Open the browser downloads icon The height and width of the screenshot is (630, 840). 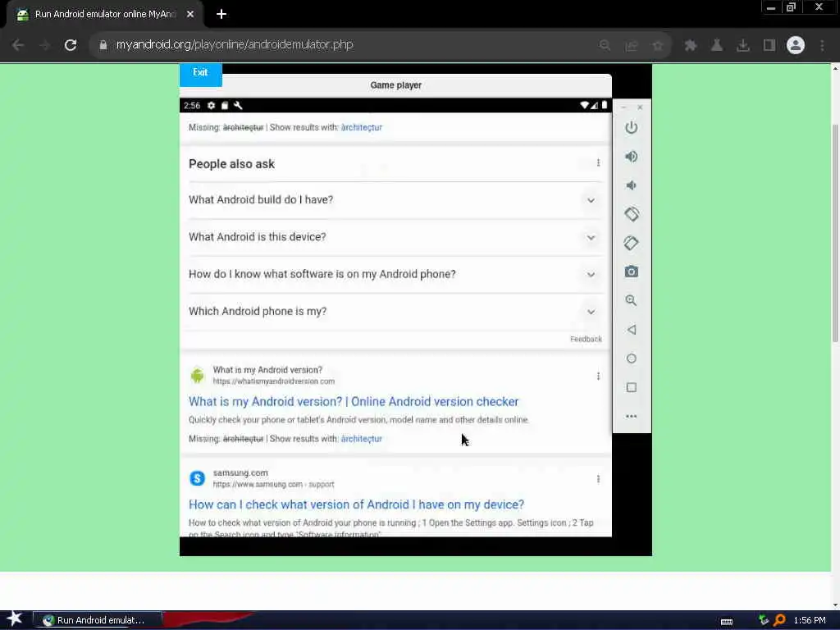pyautogui.click(x=743, y=45)
